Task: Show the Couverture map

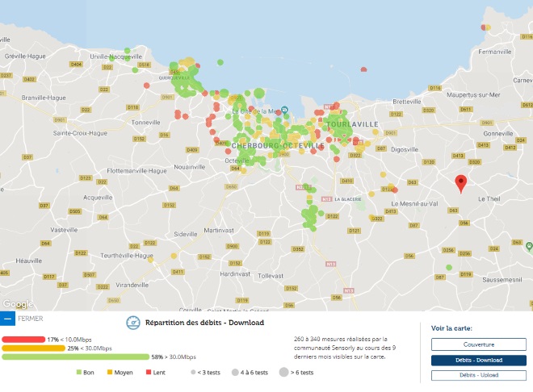Action: [478, 344]
